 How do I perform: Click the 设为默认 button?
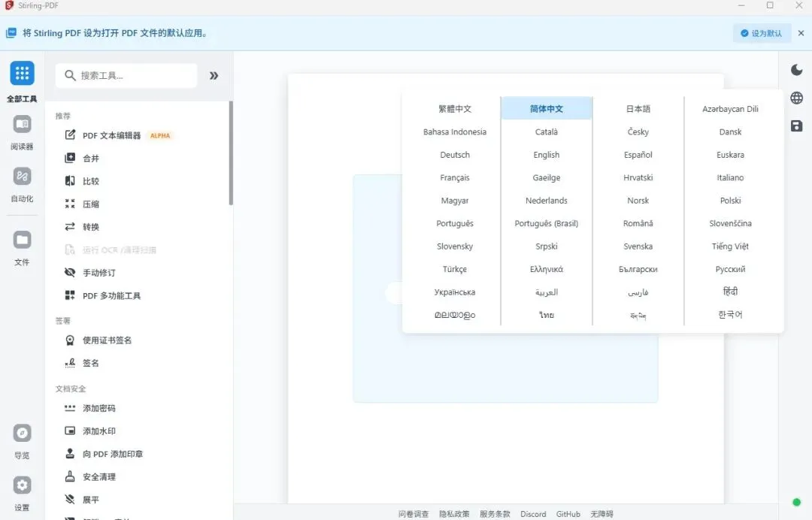[762, 33]
